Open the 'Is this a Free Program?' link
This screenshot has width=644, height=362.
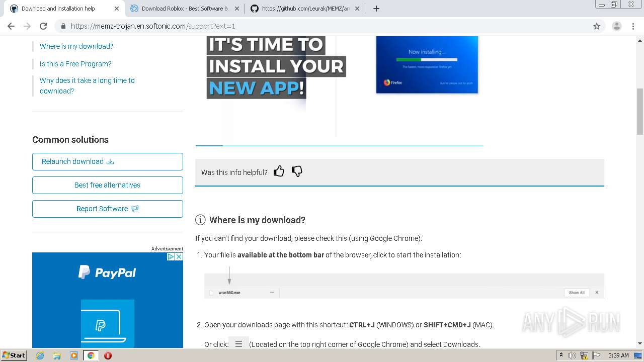coord(75,64)
